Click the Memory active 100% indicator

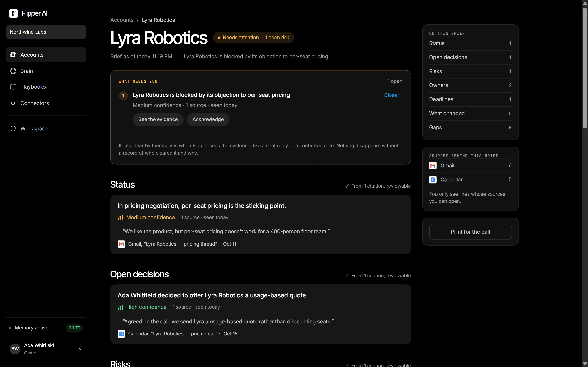click(46, 328)
